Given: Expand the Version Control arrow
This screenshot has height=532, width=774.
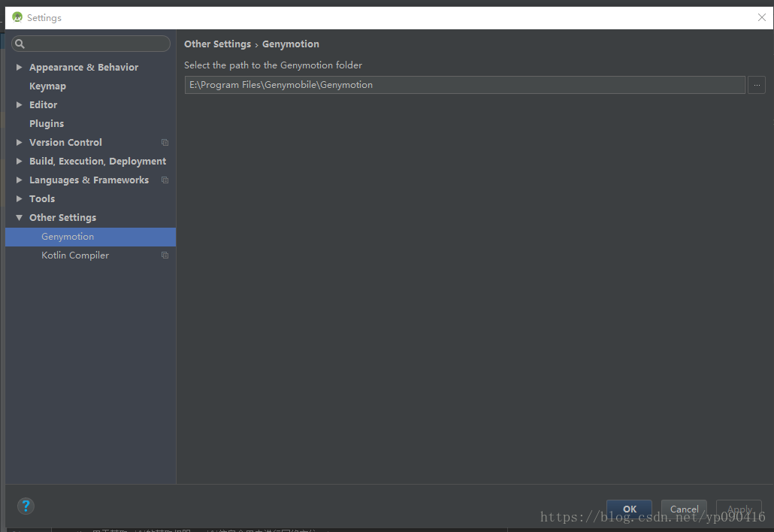Looking at the screenshot, I should (x=20, y=142).
